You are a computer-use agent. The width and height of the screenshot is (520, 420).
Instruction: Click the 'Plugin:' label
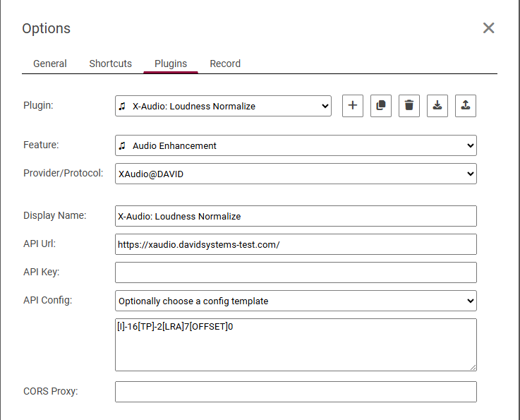click(x=38, y=105)
